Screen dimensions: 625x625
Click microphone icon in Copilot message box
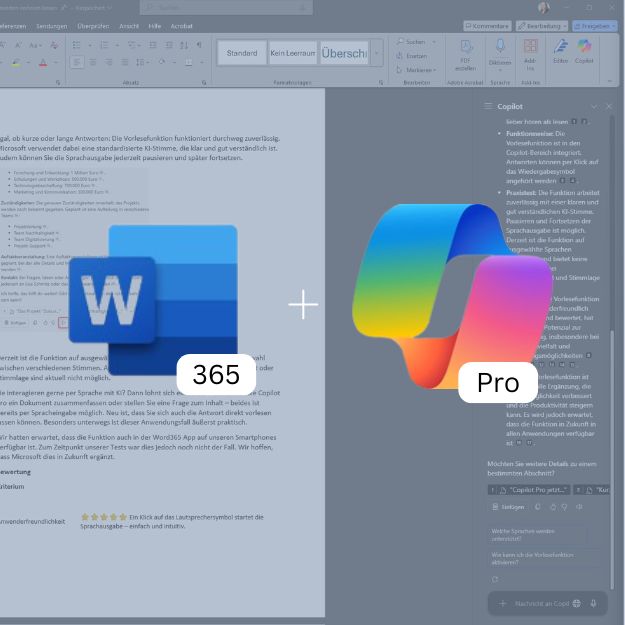coord(593,603)
